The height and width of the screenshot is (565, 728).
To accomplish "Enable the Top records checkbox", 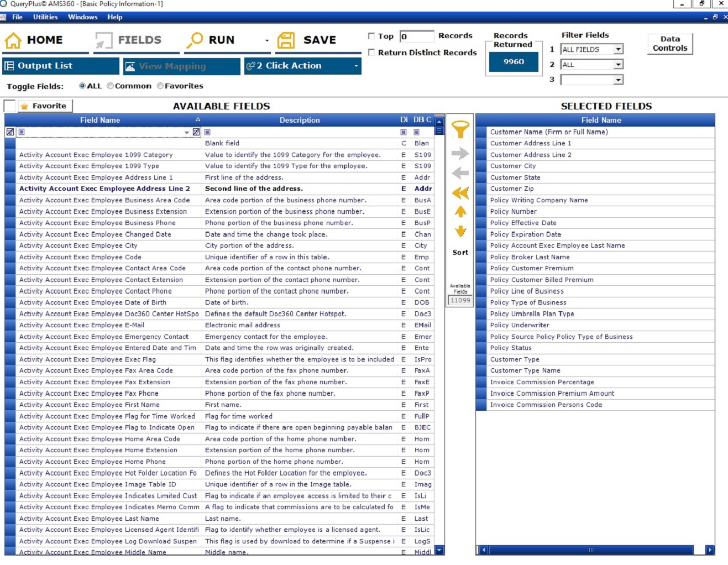I will point(371,36).
